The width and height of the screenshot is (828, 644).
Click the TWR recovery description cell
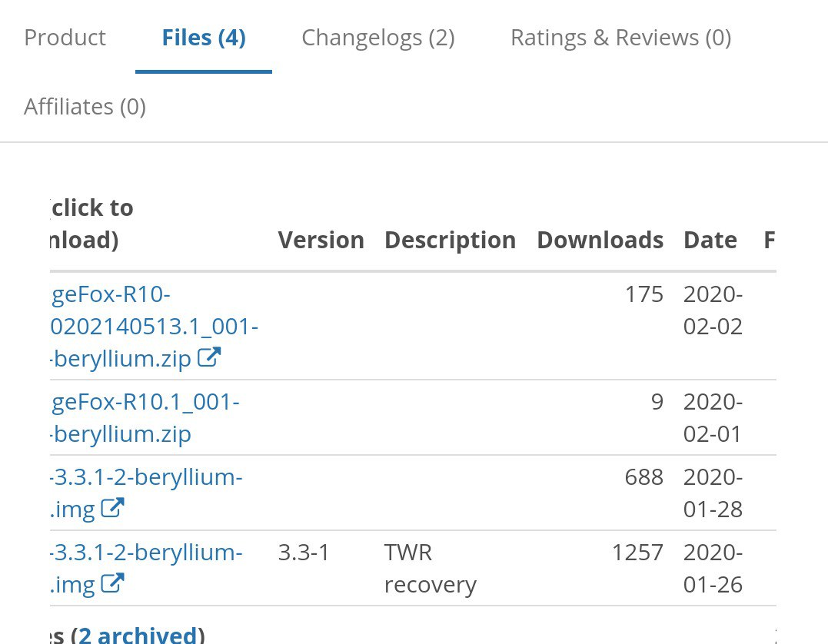pyautogui.click(x=430, y=569)
